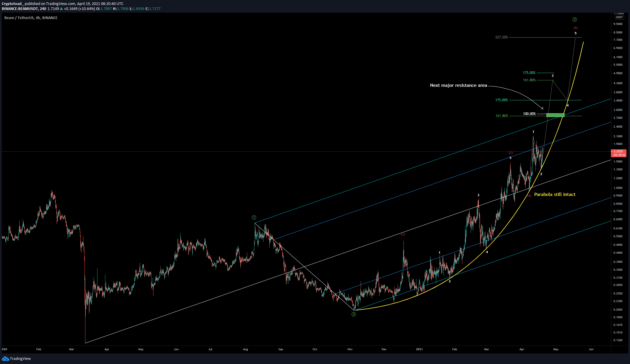The width and height of the screenshot is (630, 364).
Task: Click the Cryptotoad_ author name
Action: coord(12,4)
